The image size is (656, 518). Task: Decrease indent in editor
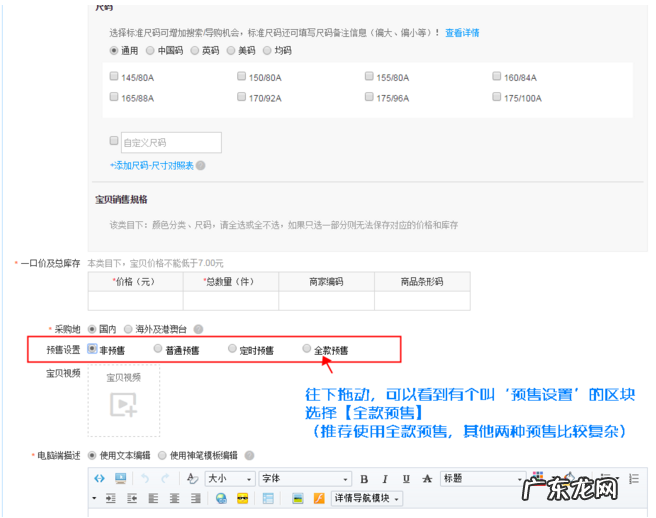(x=132, y=498)
